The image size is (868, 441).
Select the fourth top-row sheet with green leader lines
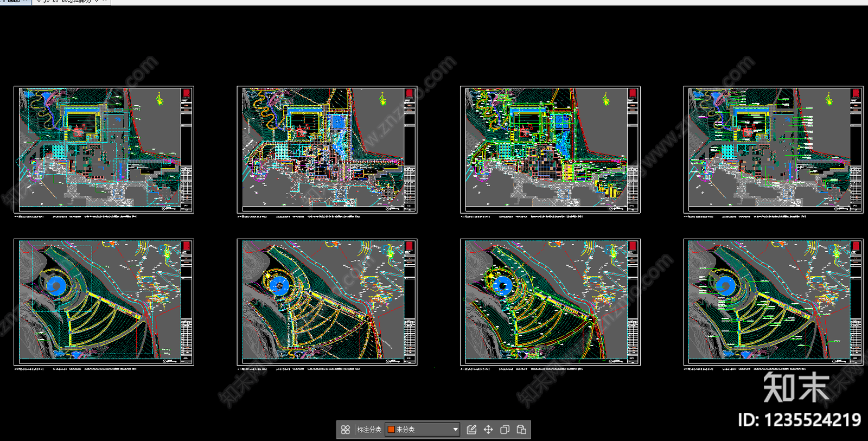point(774,150)
